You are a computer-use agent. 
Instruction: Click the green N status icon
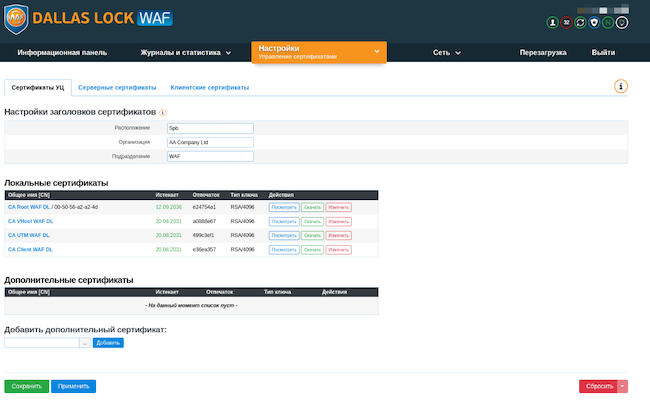click(x=608, y=22)
